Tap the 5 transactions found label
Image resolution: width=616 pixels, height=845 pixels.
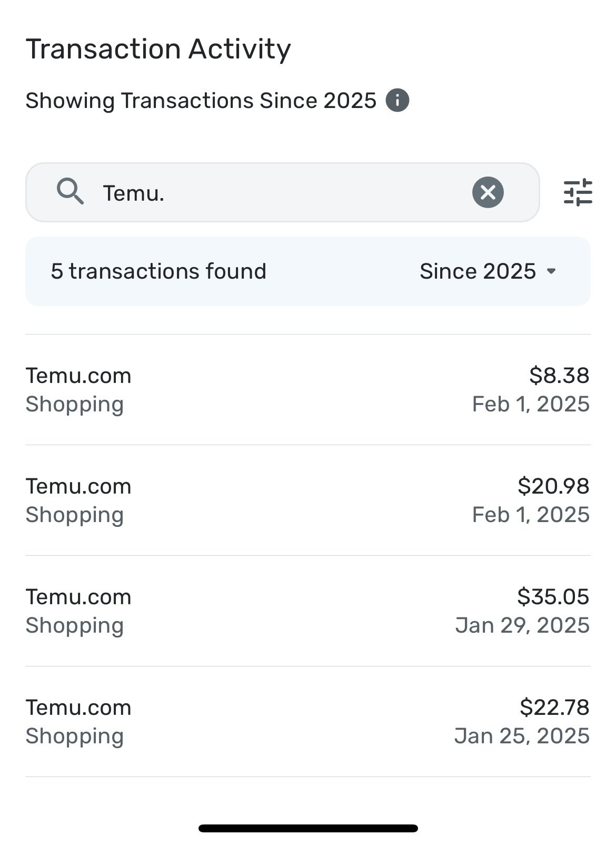pyautogui.click(x=158, y=271)
